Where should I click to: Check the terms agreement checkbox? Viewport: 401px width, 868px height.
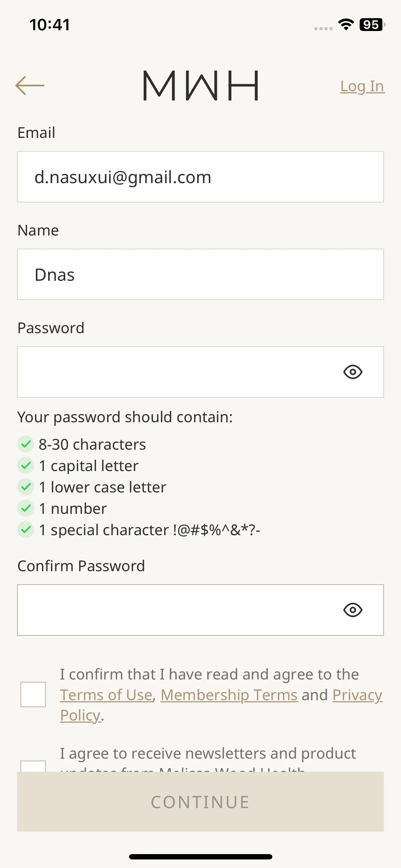point(33,694)
